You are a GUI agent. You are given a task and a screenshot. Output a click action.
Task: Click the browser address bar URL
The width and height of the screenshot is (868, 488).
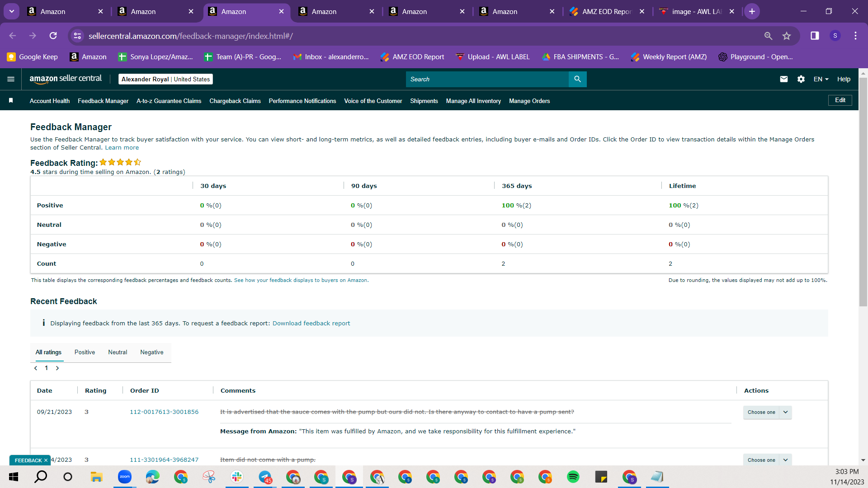[x=190, y=36]
